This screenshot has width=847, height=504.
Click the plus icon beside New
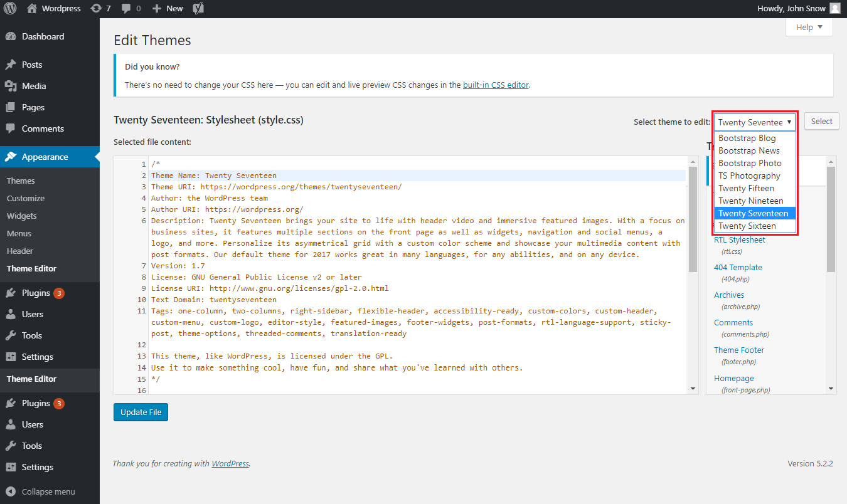pyautogui.click(x=157, y=9)
